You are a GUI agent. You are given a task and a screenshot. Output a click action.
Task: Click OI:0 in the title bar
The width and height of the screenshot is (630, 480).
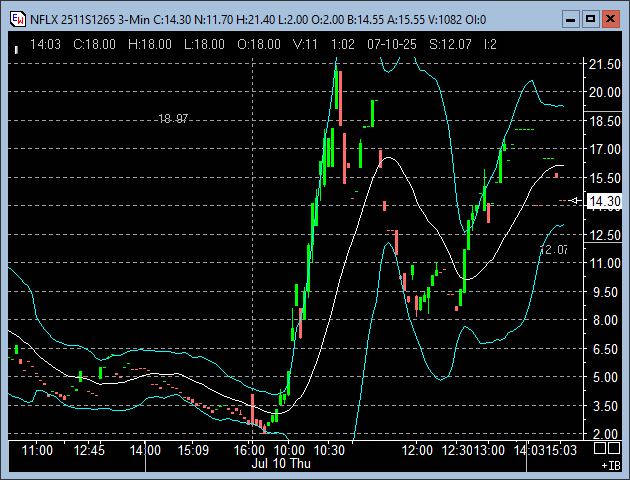(476, 20)
